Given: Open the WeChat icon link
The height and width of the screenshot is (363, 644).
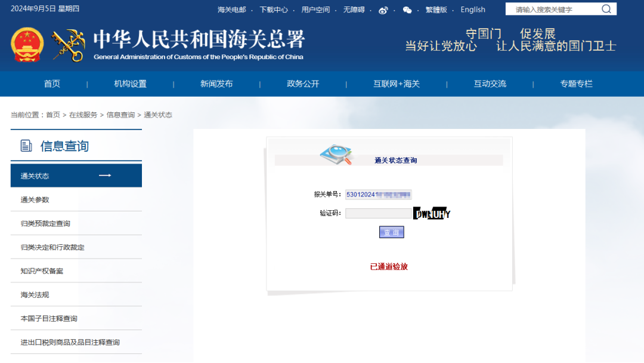Looking at the screenshot, I should click(x=407, y=10).
